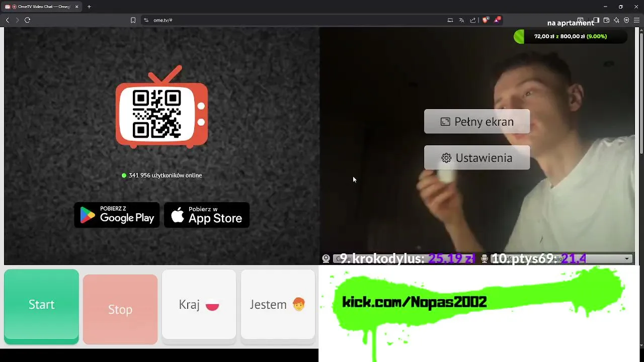644x362 pixels.
Task: Click the Stop button
Action: 120,310
